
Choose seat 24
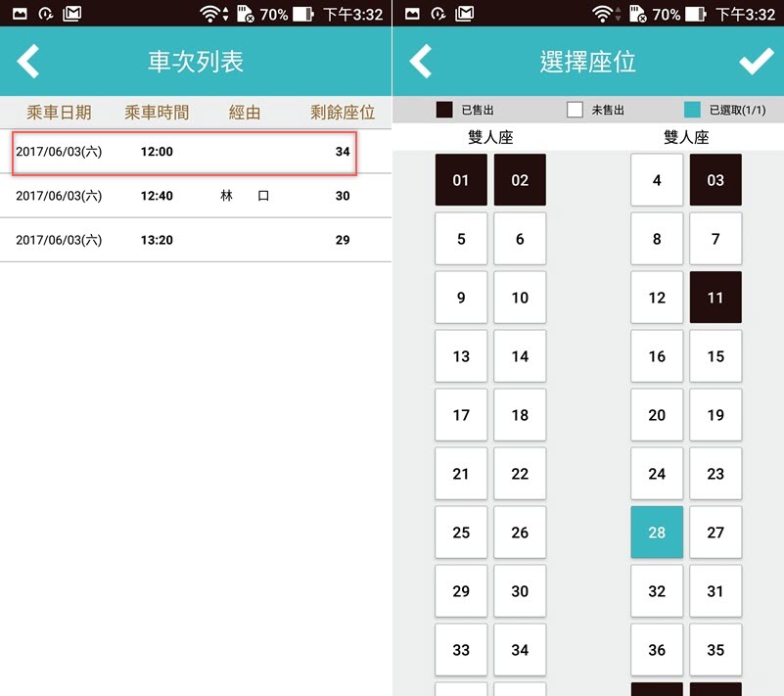[657, 474]
